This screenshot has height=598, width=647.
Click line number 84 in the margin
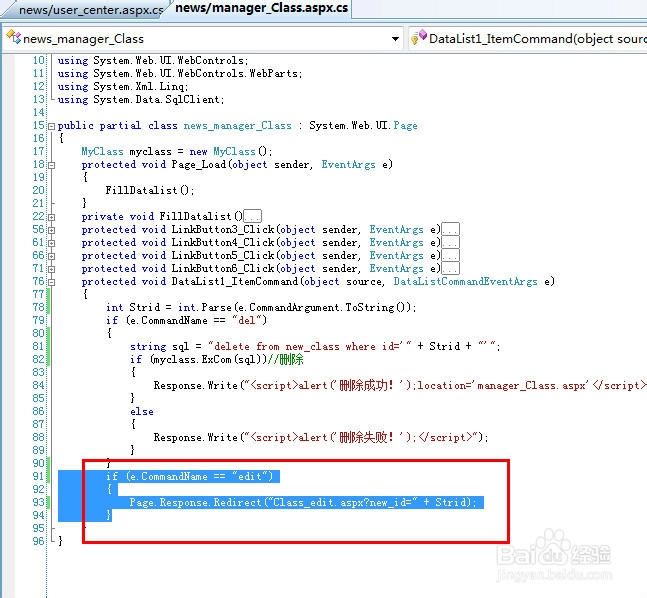click(38, 385)
